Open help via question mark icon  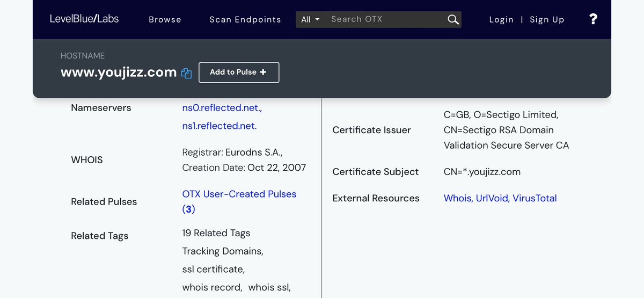[593, 19]
